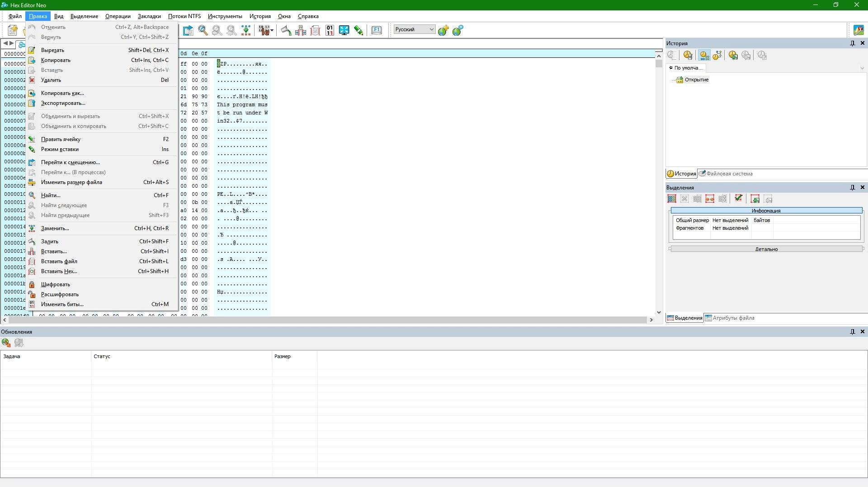Close the Выделения panel
Image resolution: width=868 pixels, height=487 pixels.
coord(862,187)
